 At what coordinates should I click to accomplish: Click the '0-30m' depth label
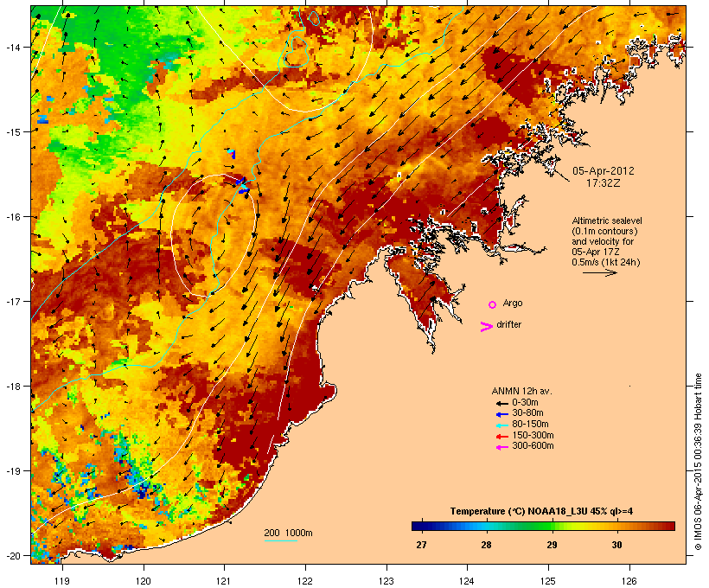point(525,402)
